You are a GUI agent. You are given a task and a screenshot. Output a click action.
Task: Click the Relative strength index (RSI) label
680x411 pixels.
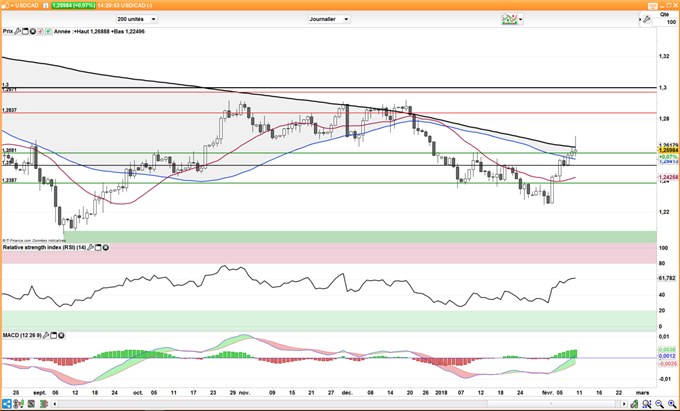pyautogui.click(x=44, y=248)
